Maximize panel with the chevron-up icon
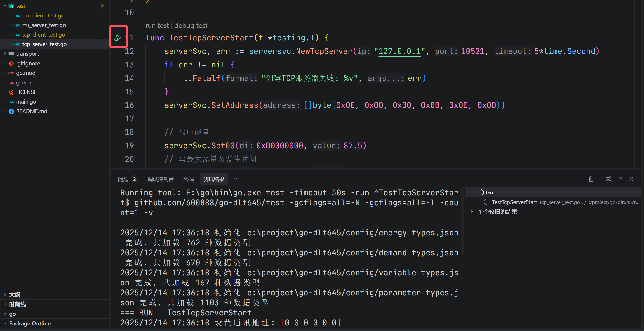 620,179
